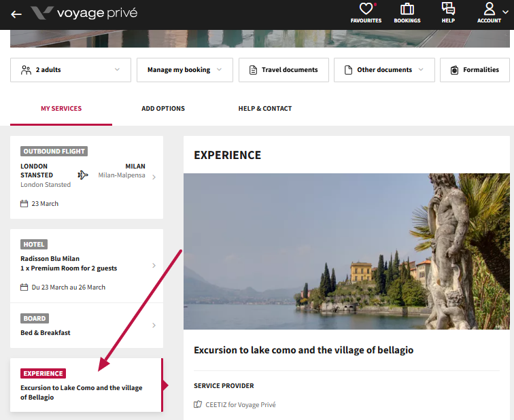Image resolution: width=514 pixels, height=420 pixels.
Task: Open the Bed & Breakfast board card
Action: click(x=86, y=326)
